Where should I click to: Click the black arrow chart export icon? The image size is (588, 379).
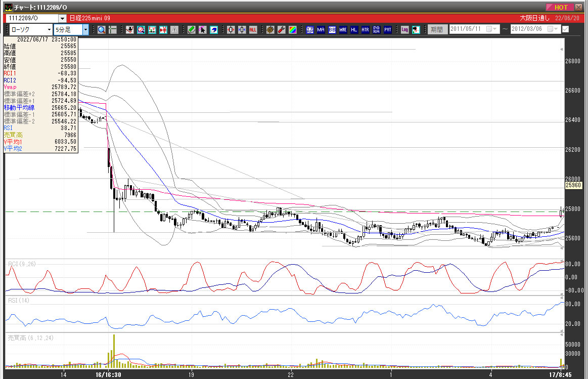click(x=416, y=30)
